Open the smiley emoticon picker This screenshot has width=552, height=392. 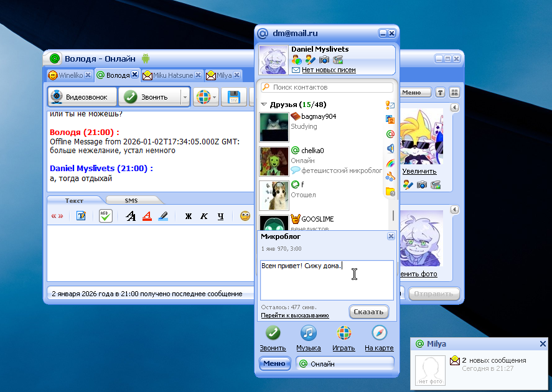click(x=245, y=216)
